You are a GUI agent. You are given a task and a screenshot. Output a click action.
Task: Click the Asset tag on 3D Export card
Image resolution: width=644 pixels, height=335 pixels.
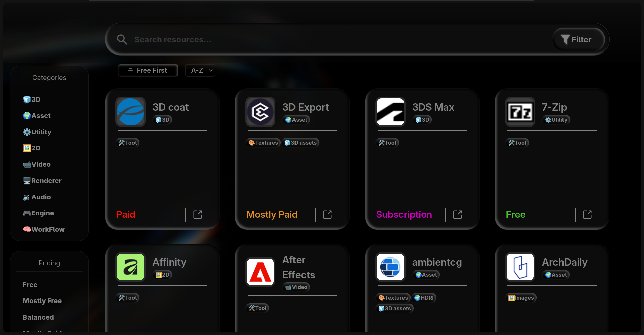(296, 120)
